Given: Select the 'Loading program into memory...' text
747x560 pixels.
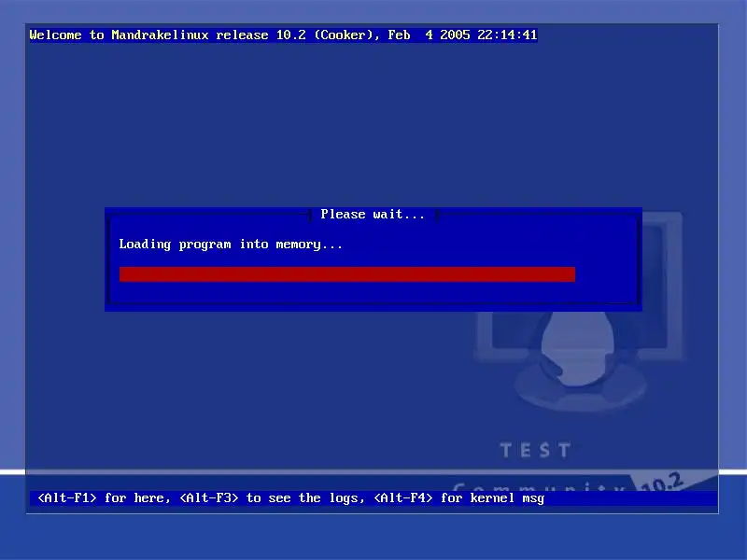Looking at the screenshot, I should coord(231,245).
